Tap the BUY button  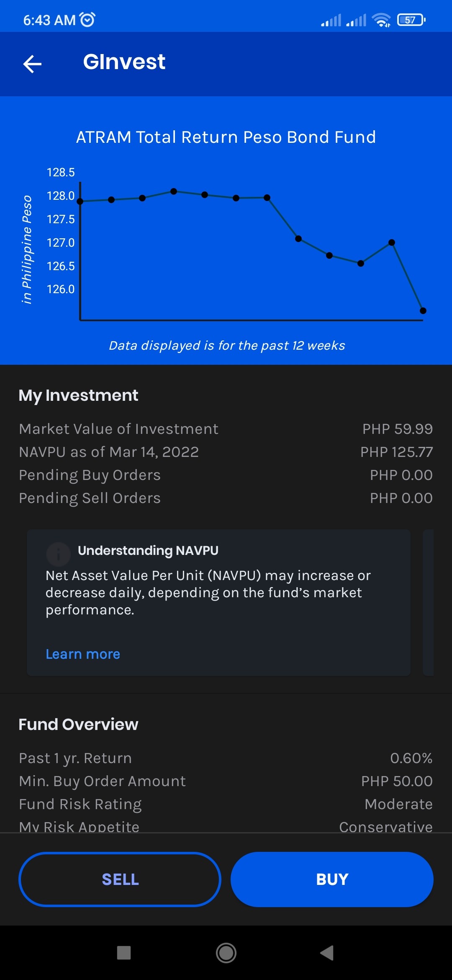pyautogui.click(x=332, y=879)
